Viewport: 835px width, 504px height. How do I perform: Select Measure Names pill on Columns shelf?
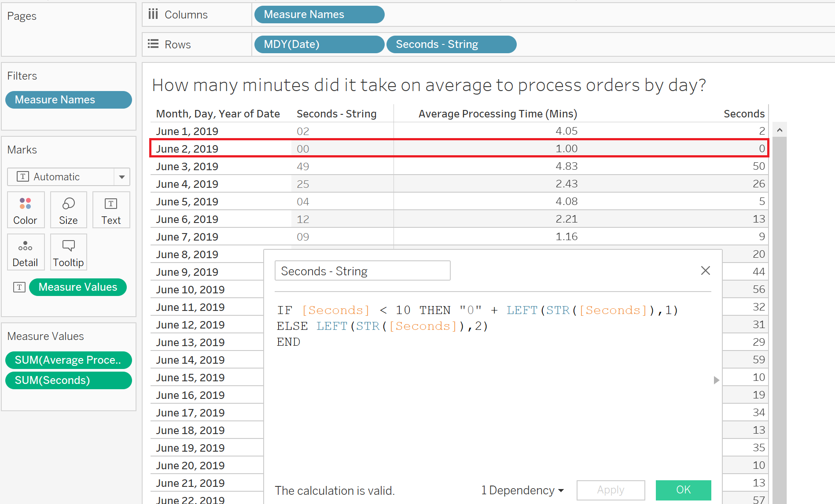point(320,15)
